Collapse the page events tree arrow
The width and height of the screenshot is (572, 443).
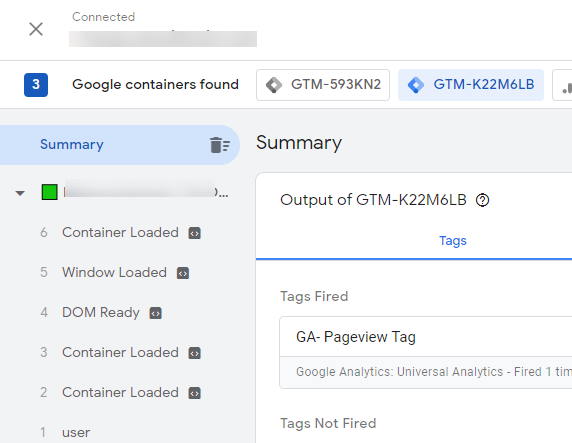20,193
